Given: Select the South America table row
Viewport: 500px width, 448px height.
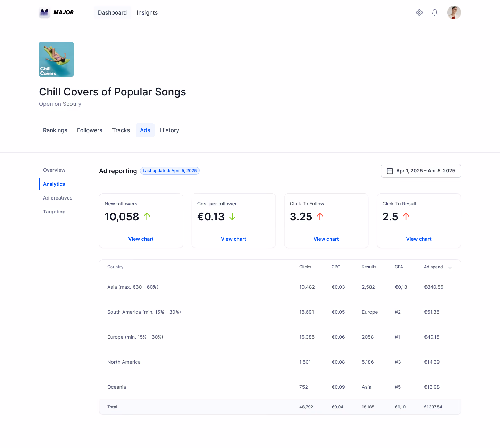Looking at the screenshot, I should (x=280, y=312).
